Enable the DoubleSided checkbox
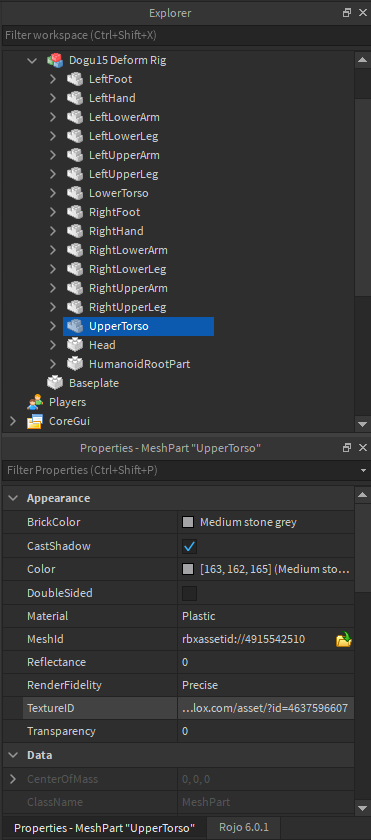The height and width of the screenshot is (840, 371). coord(190,593)
